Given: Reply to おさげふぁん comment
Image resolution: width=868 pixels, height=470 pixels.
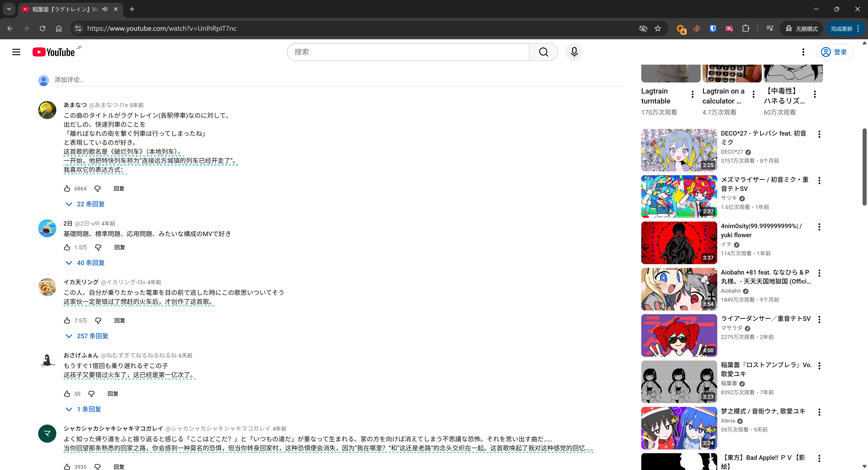Looking at the screenshot, I should [x=113, y=394].
